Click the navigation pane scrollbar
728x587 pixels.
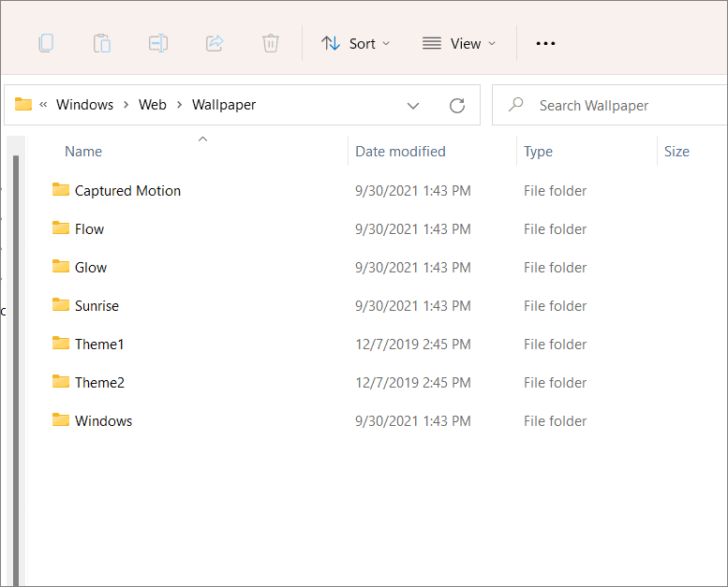[x=16, y=370]
